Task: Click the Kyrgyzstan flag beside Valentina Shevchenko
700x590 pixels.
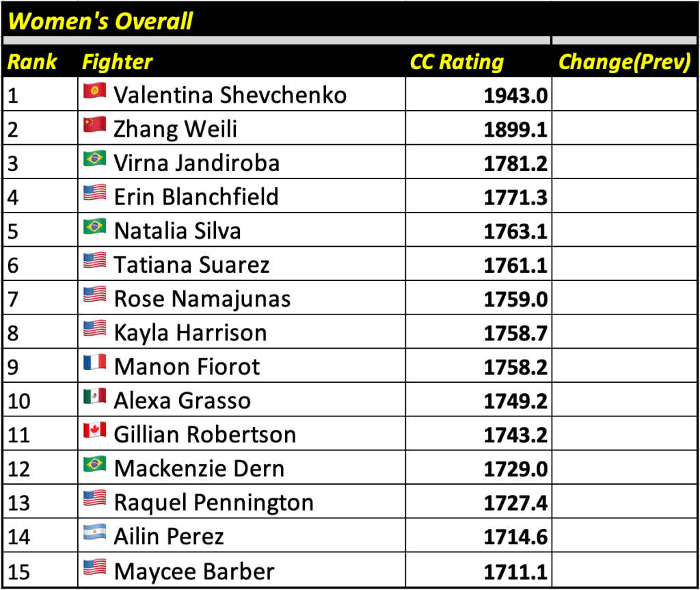Action: (x=94, y=92)
